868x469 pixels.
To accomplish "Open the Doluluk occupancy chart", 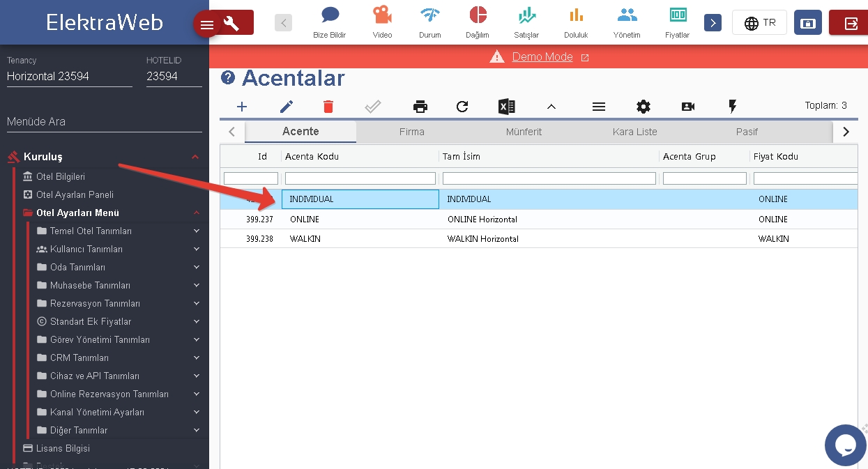I will (x=575, y=22).
